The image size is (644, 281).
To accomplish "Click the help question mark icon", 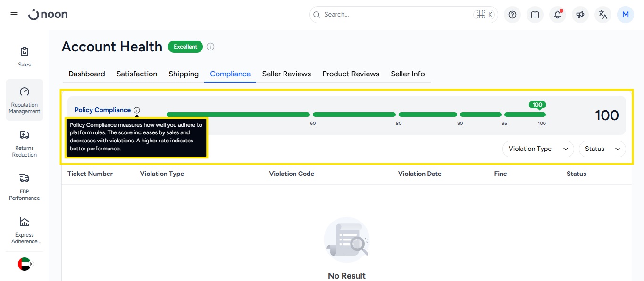I will (x=512, y=15).
